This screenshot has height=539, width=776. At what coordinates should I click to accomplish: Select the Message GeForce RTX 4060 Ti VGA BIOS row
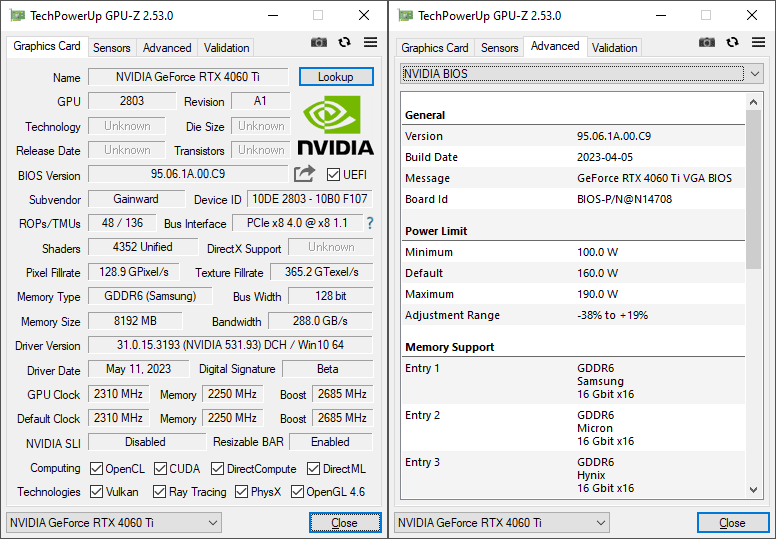[573, 178]
